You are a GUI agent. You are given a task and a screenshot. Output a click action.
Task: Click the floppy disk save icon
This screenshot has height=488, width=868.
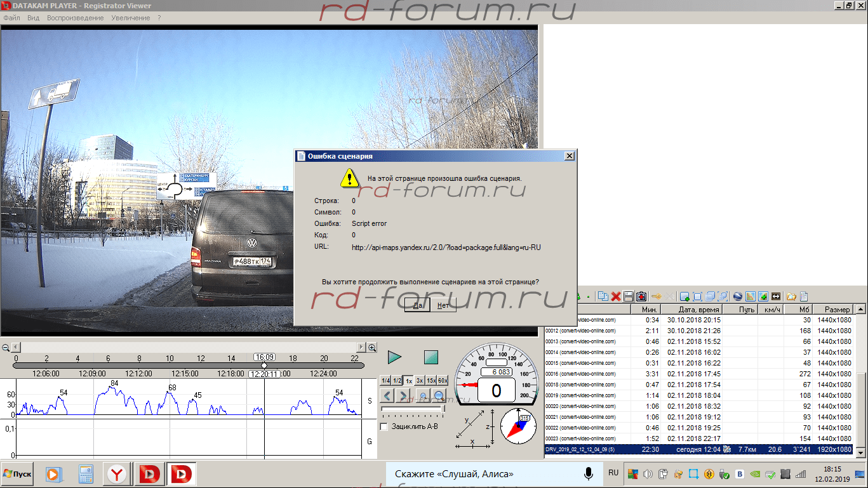pyautogui.click(x=628, y=296)
